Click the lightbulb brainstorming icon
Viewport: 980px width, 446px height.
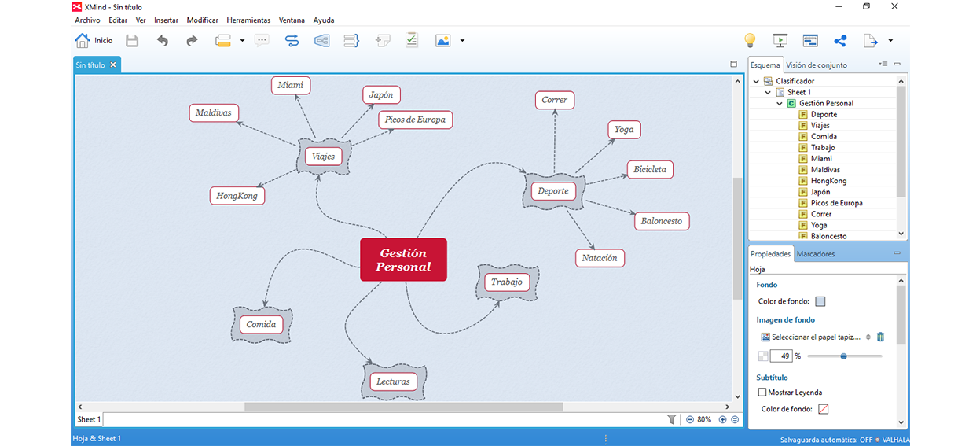click(x=750, y=41)
